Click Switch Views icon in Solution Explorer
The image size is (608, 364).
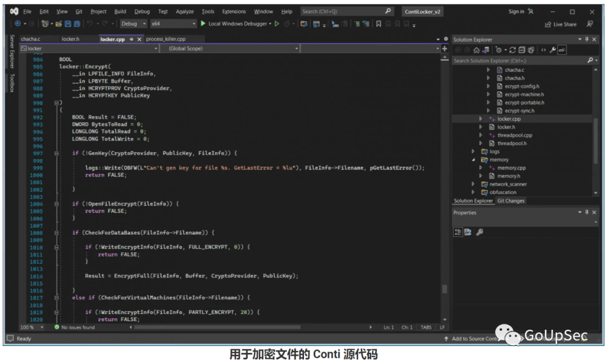coord(485,50)
